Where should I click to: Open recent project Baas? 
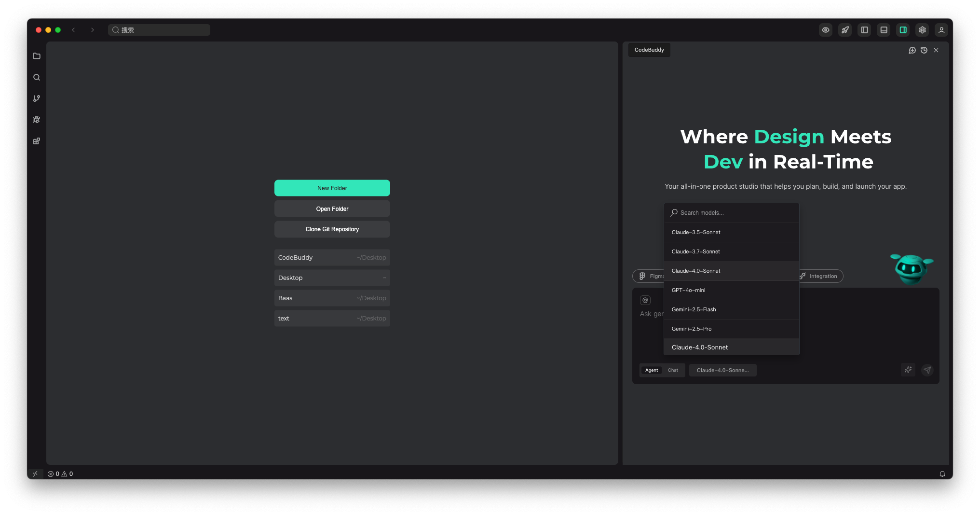coord(332,298)
